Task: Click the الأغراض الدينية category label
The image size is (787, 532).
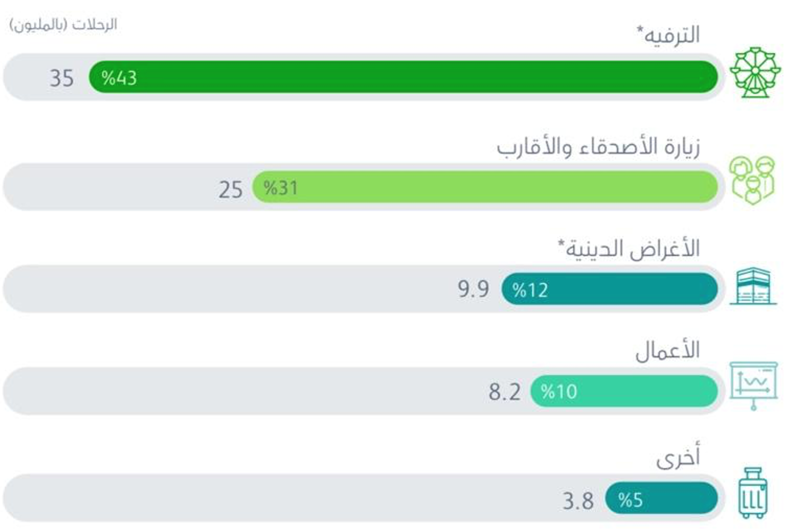Action: (x=628, y=248)
